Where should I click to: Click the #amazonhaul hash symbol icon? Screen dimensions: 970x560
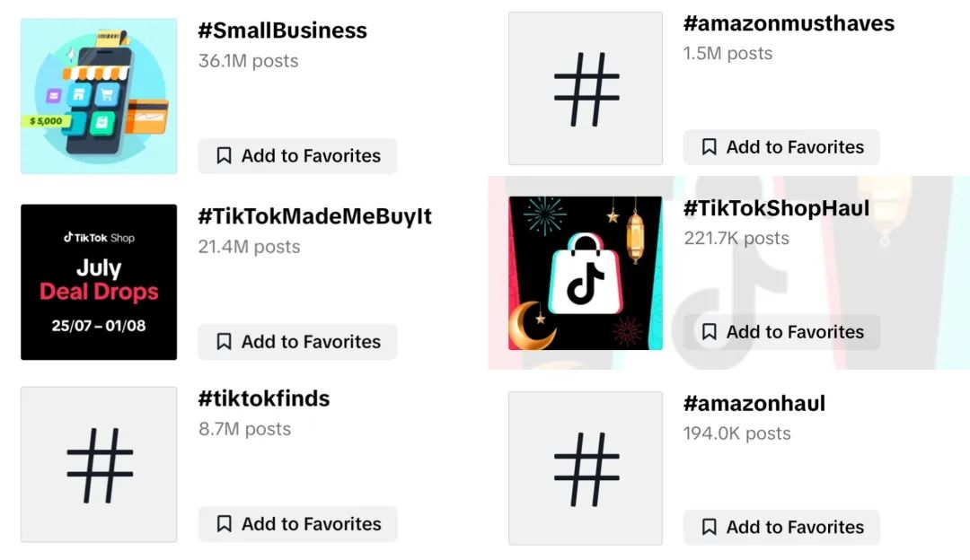pyautogui.click(x=586, y=468)
